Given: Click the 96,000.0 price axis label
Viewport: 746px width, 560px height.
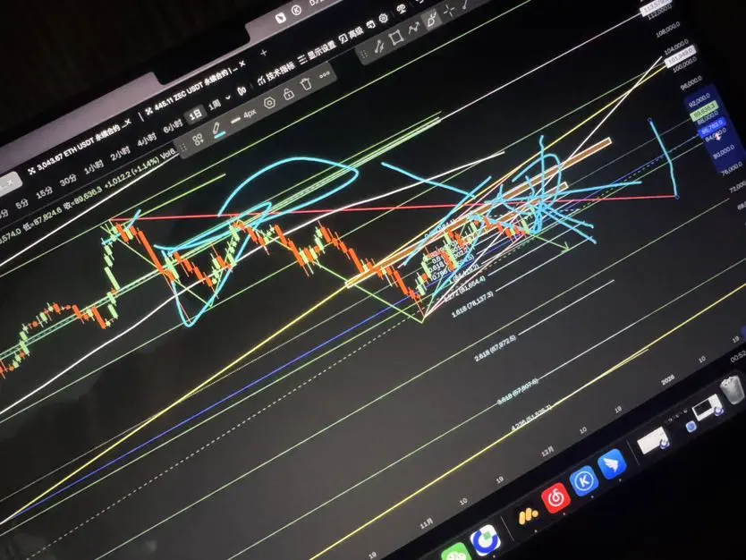Looking at the screenshot, I should pos(691,82).
